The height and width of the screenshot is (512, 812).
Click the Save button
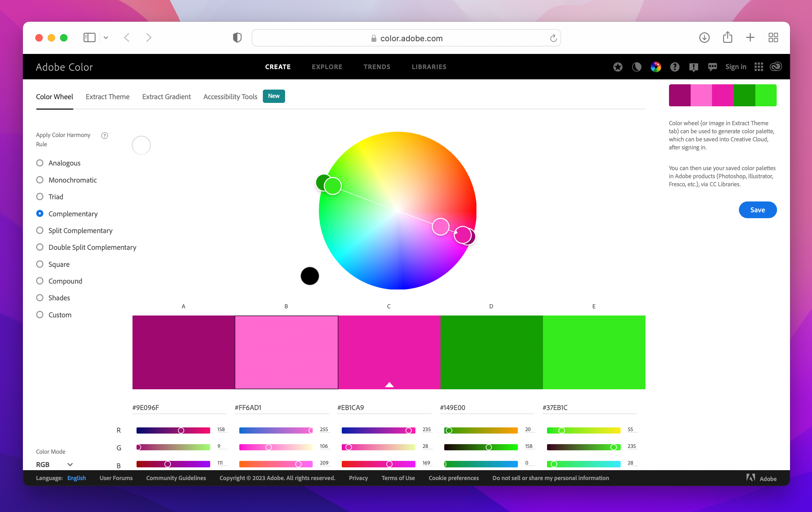click(x=758, y=210)
